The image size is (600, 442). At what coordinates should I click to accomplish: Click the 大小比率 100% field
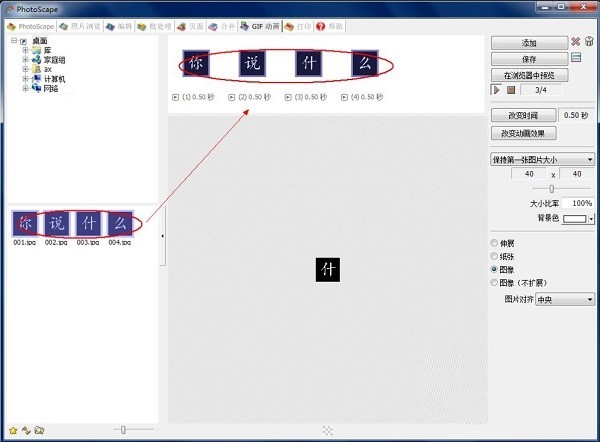578,203
